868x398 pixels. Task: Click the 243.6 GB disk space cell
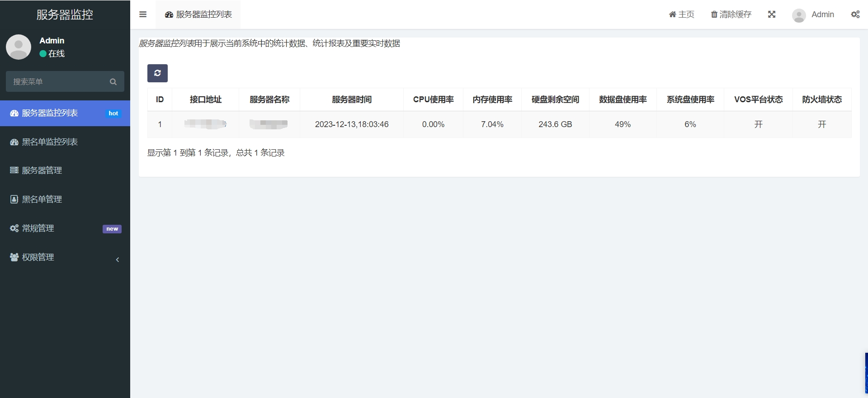(x=555, y=124)
